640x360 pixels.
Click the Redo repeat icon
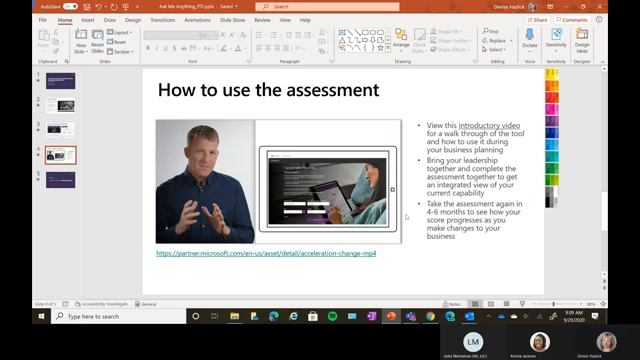114,7
